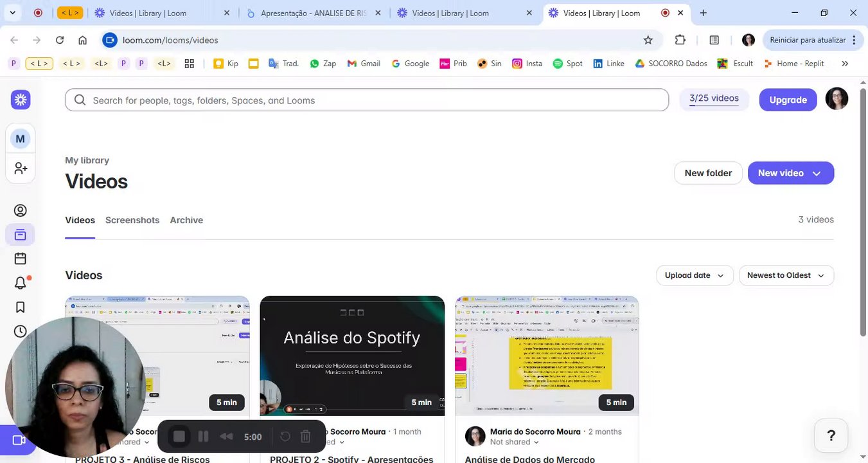Open the Trad. bookmark
This screenshot has width=868, height=463.
283,64
